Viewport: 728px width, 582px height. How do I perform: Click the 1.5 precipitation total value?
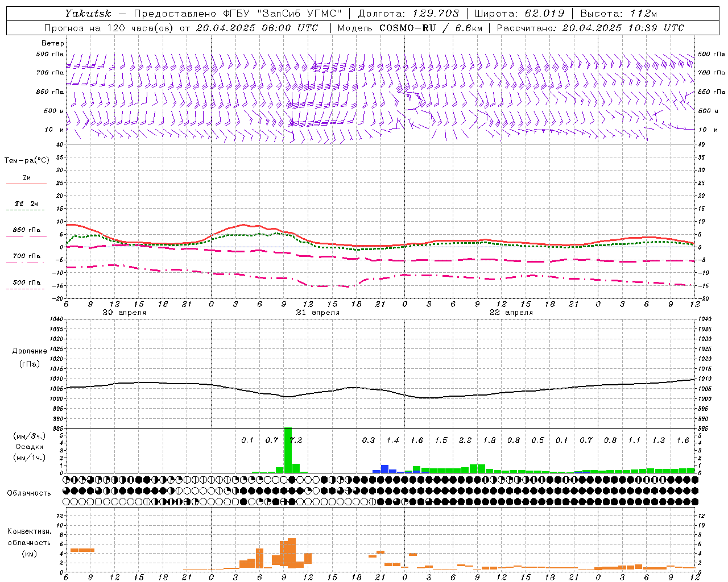click(441, 440)
